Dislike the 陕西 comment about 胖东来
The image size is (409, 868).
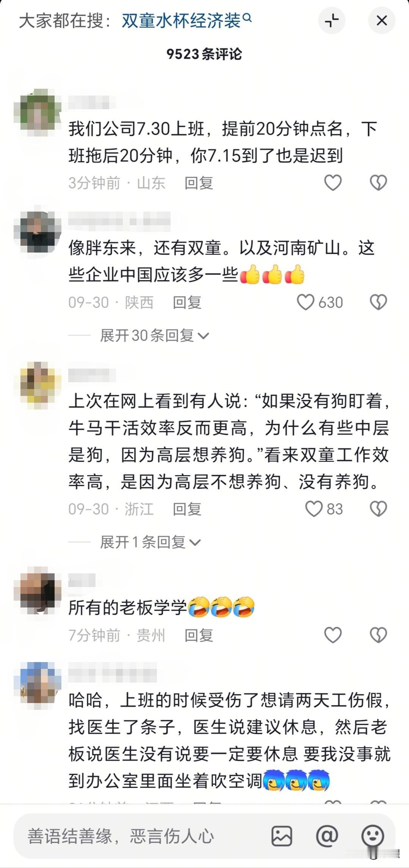click(x=378, y=302)
